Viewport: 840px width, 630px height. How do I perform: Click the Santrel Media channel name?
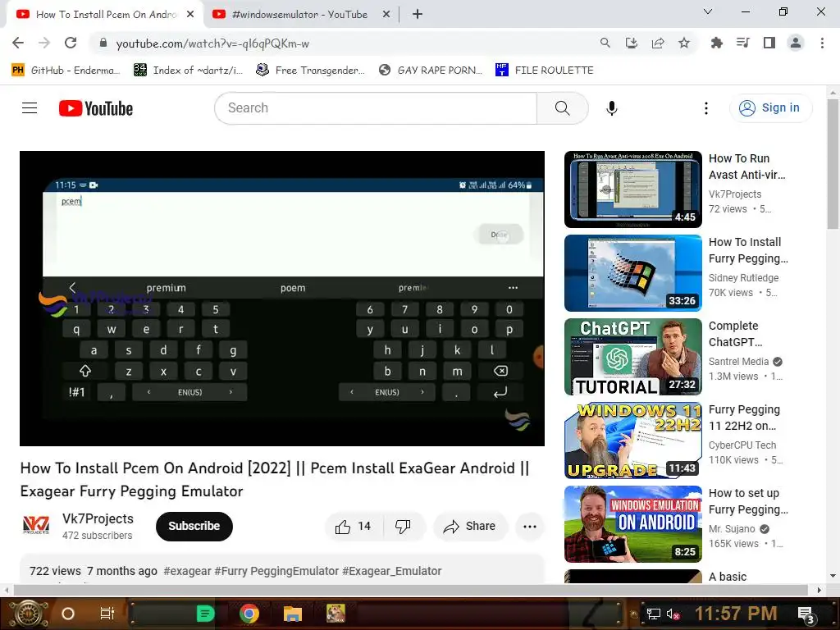[x=738, y=362]
